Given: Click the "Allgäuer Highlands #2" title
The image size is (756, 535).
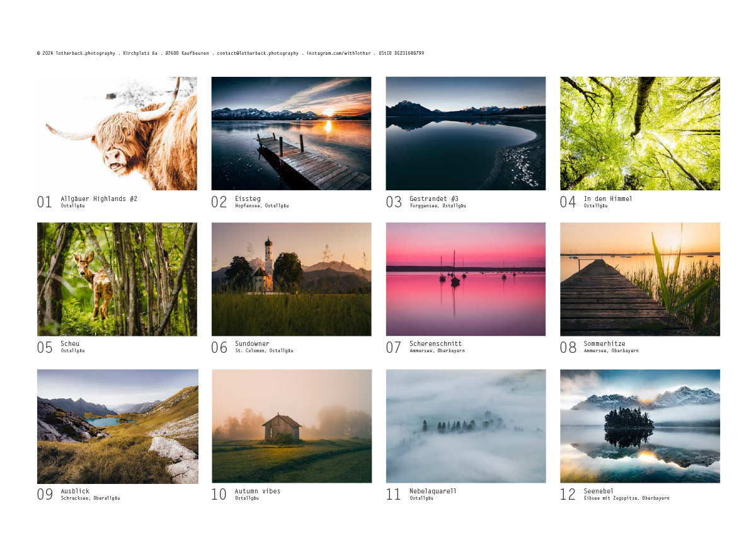Looking at the screenshot, I should tap(99, 199).
